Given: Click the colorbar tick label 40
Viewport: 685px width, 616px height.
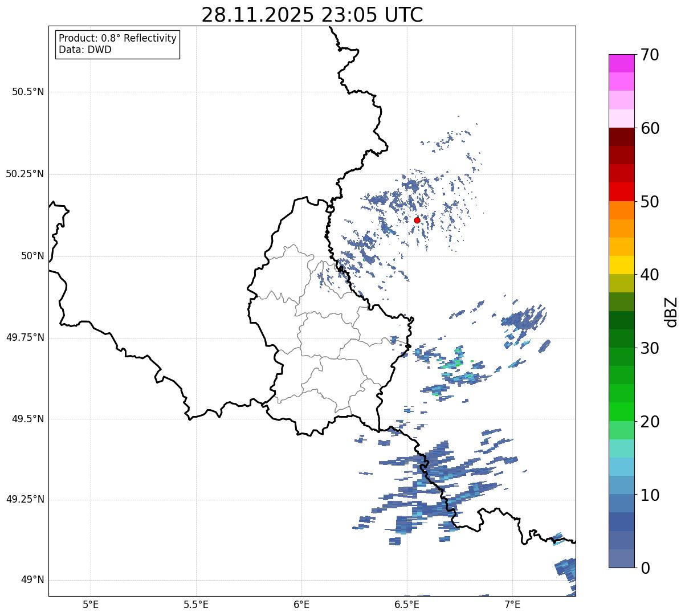Looking at the screenshot, I should coord(649,275).
